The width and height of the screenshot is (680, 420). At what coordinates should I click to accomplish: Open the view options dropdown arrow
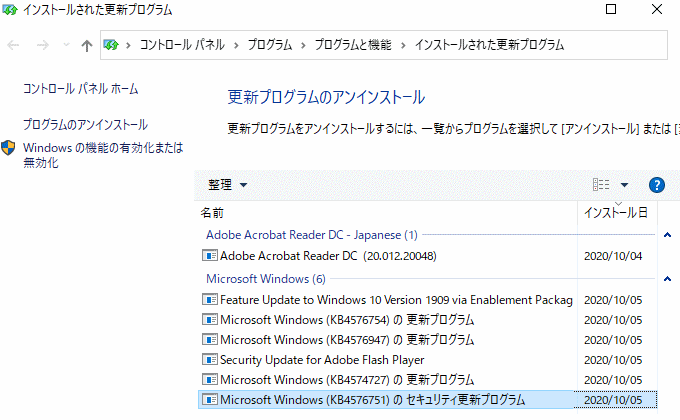[625, 185]
